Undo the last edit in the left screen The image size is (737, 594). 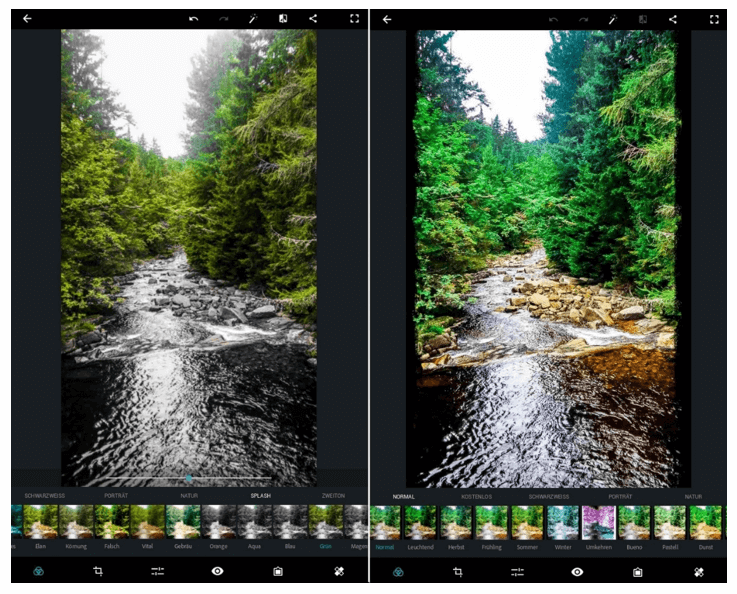[194, 19]
